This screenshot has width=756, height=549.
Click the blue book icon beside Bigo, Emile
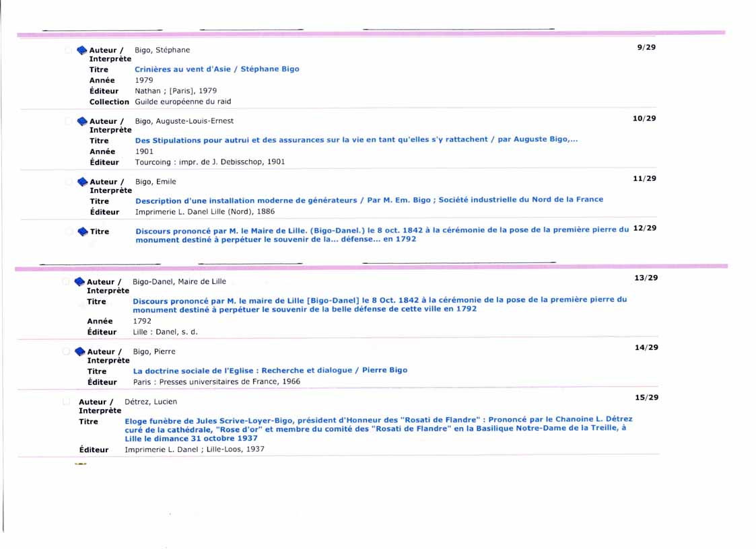pos(82,182)
